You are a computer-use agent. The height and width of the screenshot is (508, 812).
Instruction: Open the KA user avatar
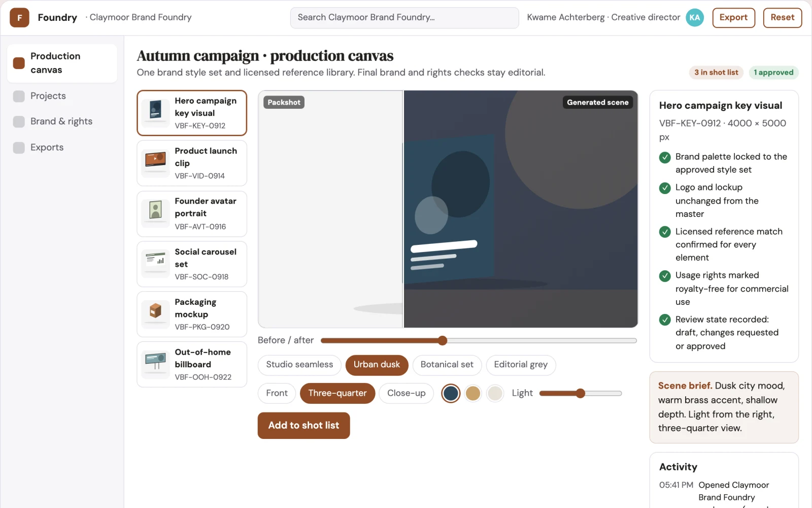695,17
